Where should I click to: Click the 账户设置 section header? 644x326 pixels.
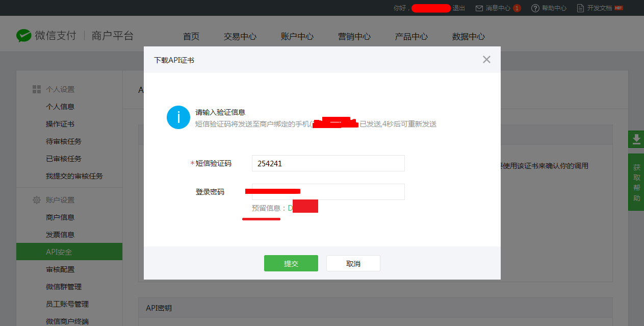60,200
